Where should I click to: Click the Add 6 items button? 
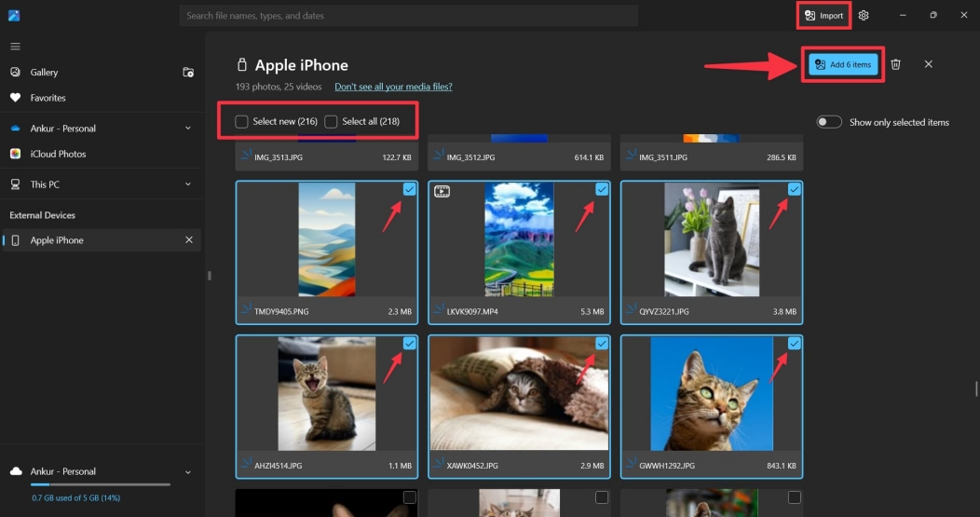843,64
